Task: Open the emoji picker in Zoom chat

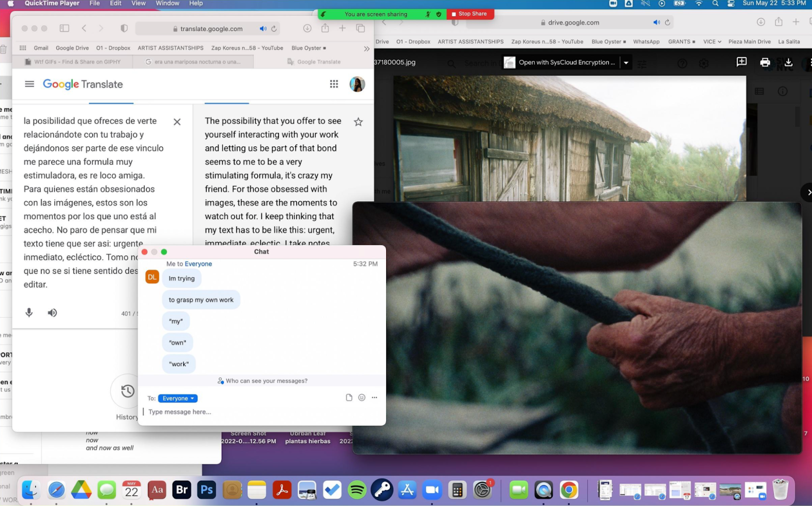Action: [x=362, y=397]
